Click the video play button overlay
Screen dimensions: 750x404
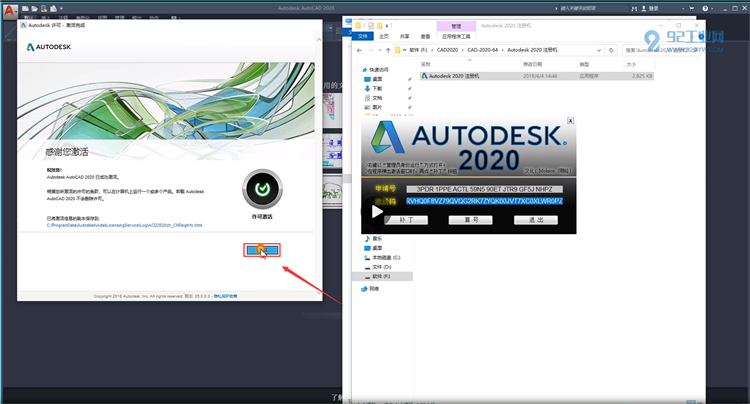375,211
